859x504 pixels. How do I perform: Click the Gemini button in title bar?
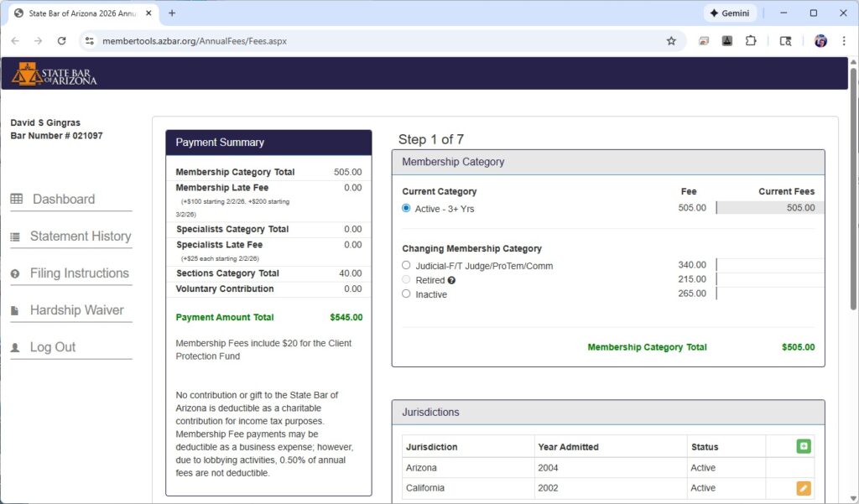(x=730, y=13)
